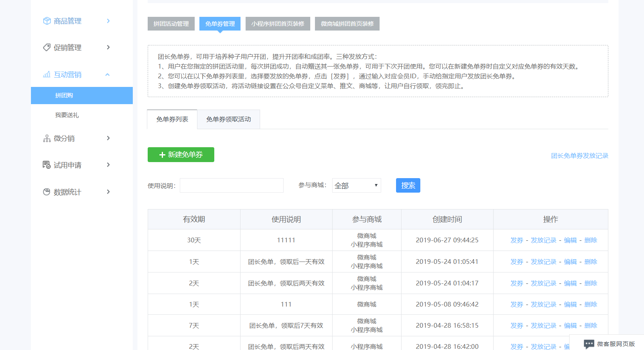This screenshot has height=350, width=644.
Task: Click 团长免单，领取后7天有效 description cell
Action: click(286, 326)
